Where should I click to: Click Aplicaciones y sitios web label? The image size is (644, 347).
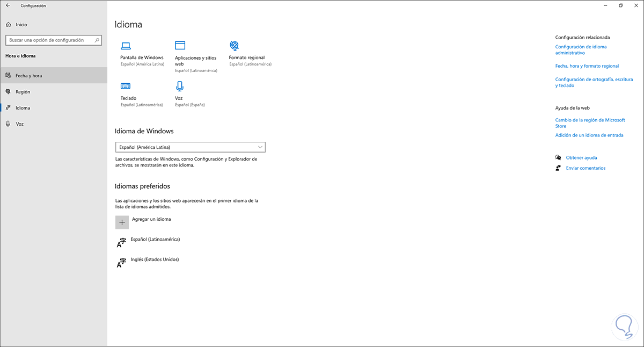pos(195,61)
